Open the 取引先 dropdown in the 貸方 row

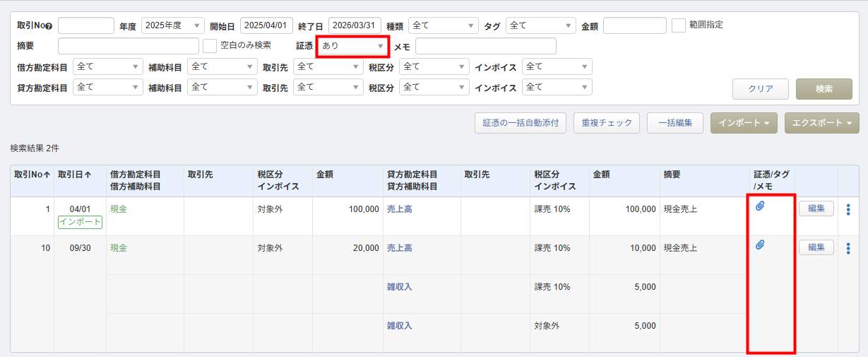(328, 87)
